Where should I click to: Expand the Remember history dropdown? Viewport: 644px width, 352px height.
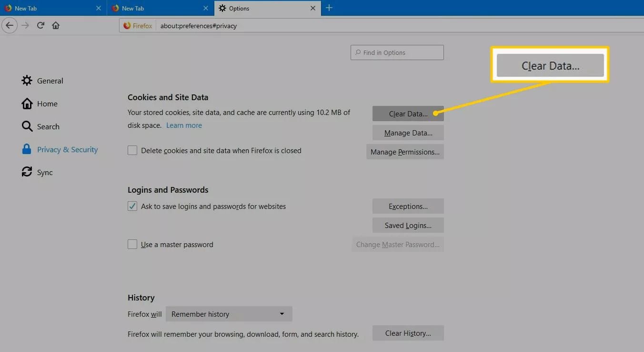[x=229, y=314]
